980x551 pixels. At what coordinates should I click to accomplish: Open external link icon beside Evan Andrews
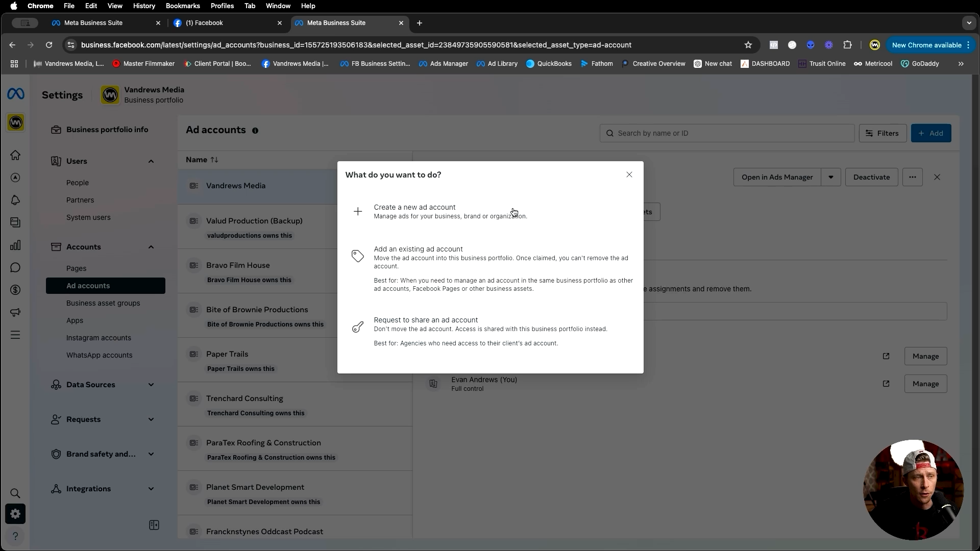point(886,384)
